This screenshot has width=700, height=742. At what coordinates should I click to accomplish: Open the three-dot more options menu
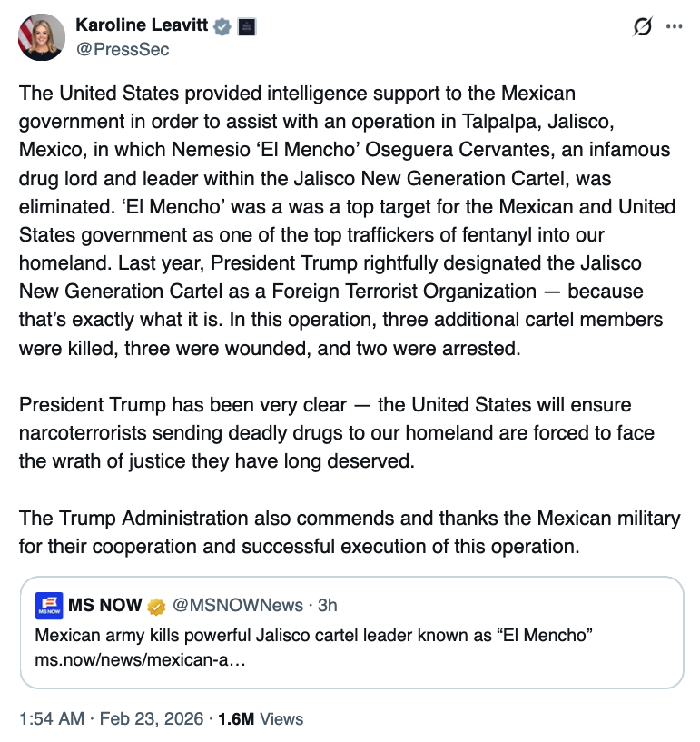pos(674,26)
